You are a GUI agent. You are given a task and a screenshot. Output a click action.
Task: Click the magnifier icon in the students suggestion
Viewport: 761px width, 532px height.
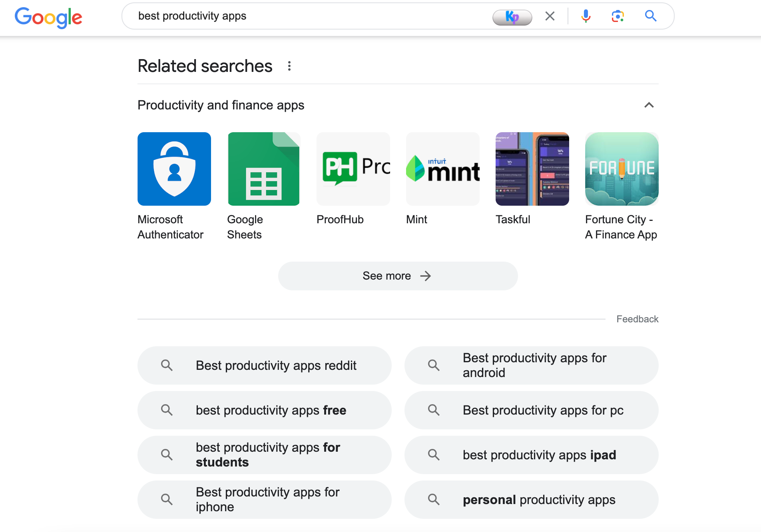point(167,455)
